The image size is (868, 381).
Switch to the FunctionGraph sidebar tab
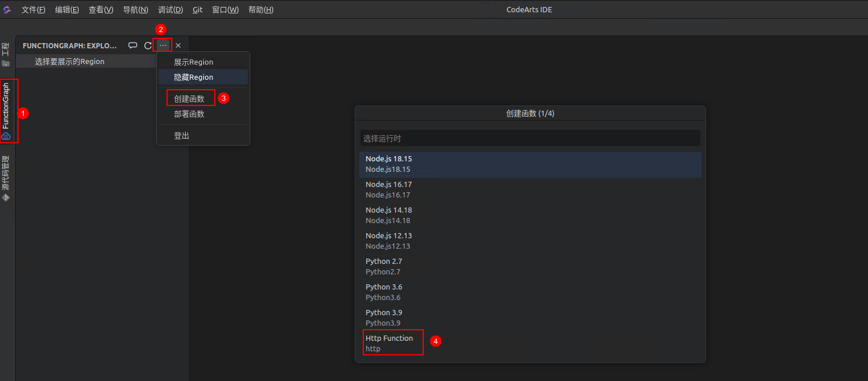[x=6, y=111]
